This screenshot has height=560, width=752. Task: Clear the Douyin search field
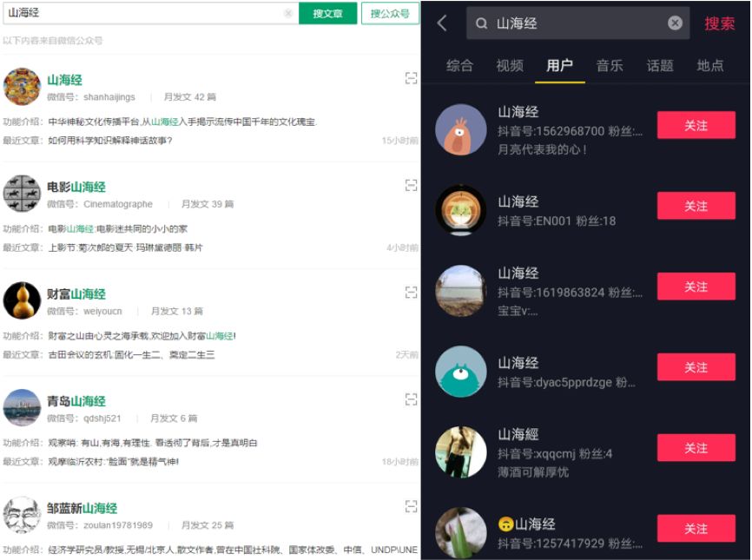(x=675, y=23)
